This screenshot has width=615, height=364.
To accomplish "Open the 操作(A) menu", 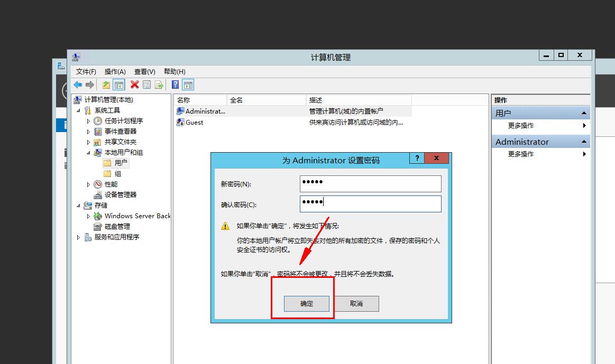I will [x=116, y=71].
